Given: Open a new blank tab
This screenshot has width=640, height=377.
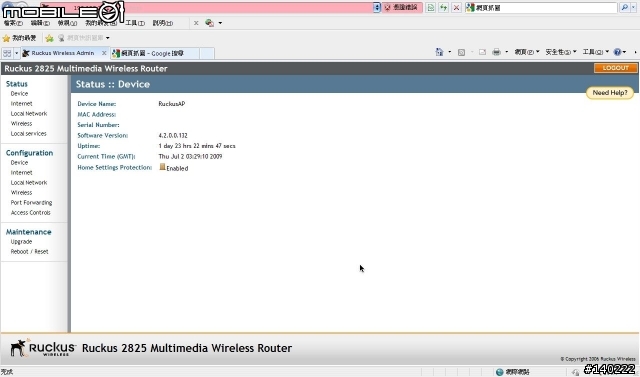Looking at the screenshot, I should (x=207, y=53).
